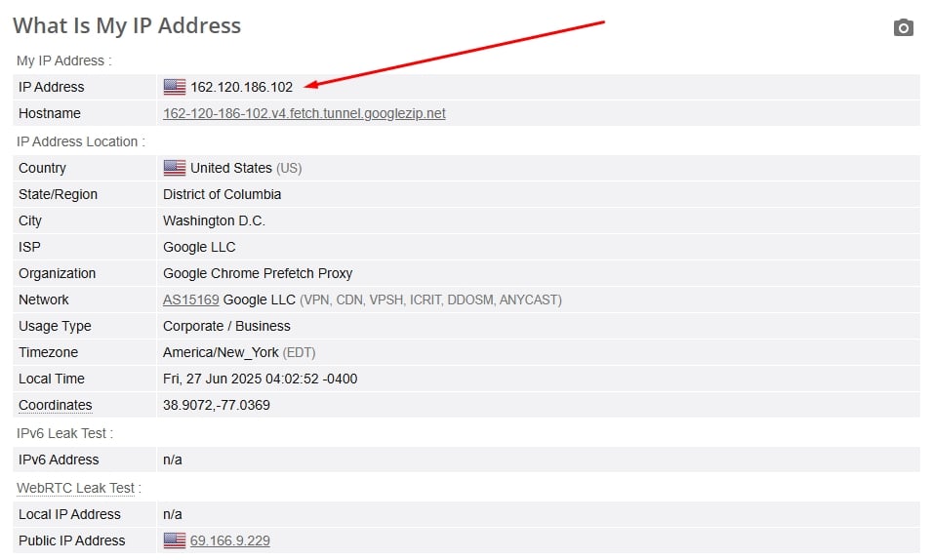Viewport: 933px width, 560px height.
Task: Open the googlezip.net hostname link
Action: click(x=304, y=113)
